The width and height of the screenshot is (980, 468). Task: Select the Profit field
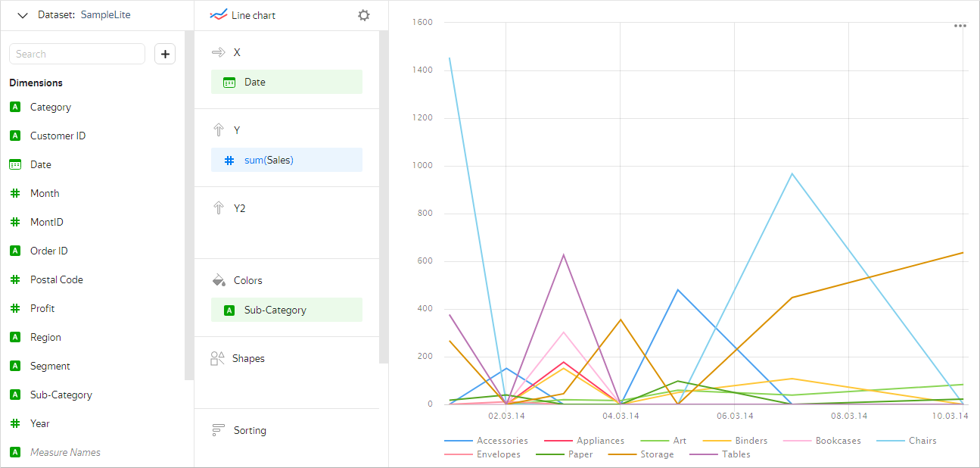(x=42, y=309)
